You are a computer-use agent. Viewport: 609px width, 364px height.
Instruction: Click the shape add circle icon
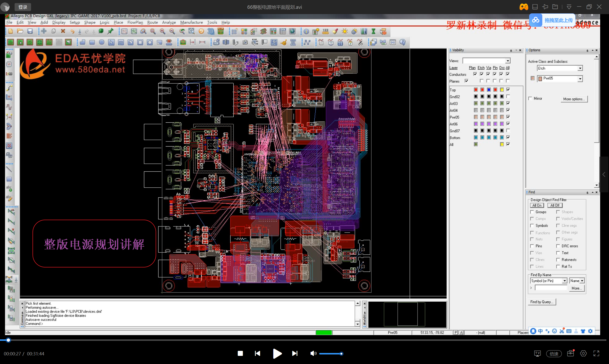[102, 42]
